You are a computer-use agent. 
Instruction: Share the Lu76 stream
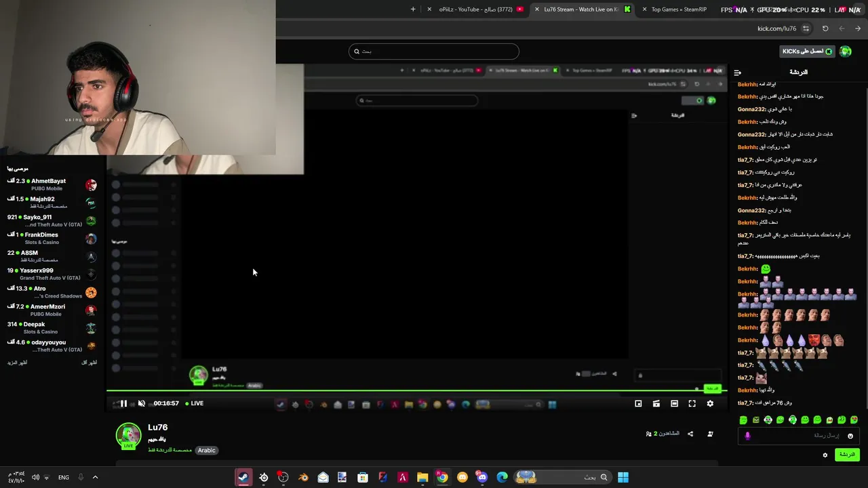point(690,434)
